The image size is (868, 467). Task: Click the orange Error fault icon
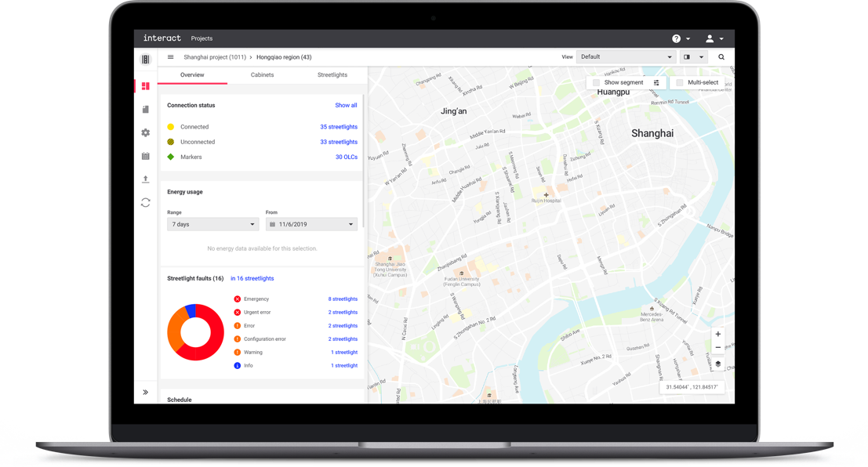coord(238,325)
